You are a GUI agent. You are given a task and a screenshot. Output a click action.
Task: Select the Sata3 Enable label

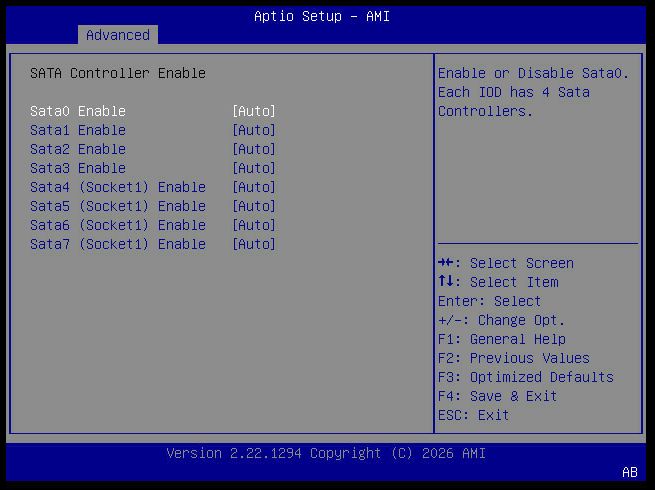pos(78,168)
